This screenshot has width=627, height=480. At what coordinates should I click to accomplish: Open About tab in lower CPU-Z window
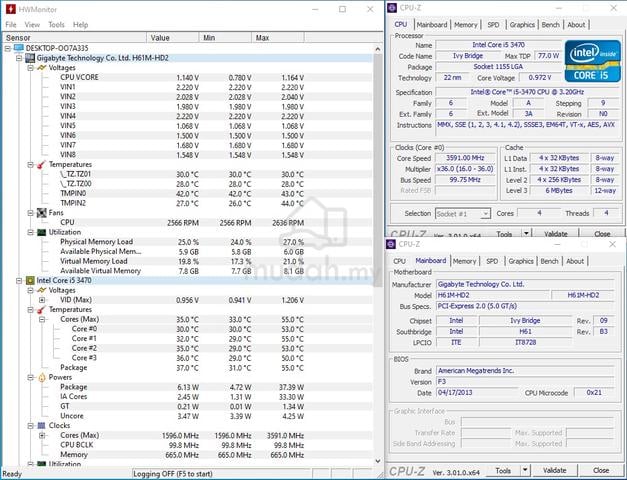(x=575, y=261)
